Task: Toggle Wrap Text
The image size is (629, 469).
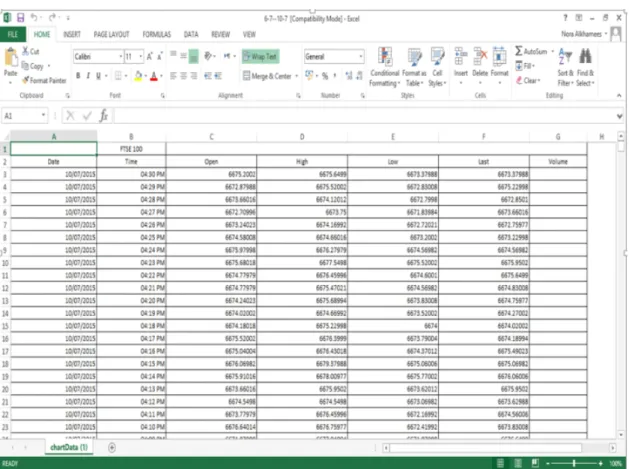Action: coord(261,57)
